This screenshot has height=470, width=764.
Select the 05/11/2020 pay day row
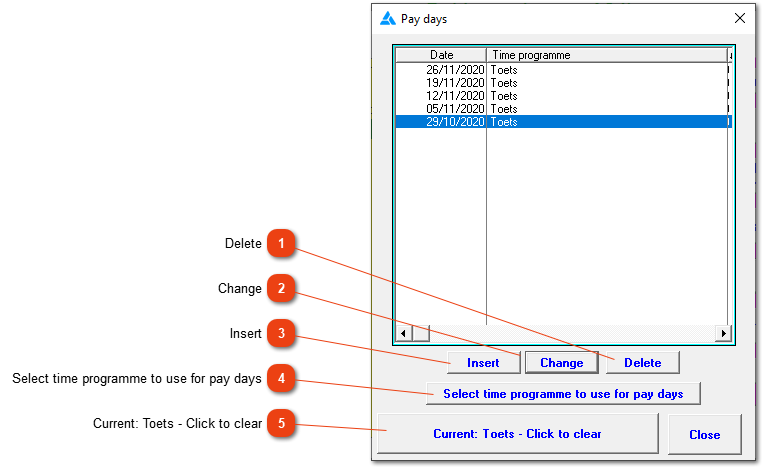563,109
